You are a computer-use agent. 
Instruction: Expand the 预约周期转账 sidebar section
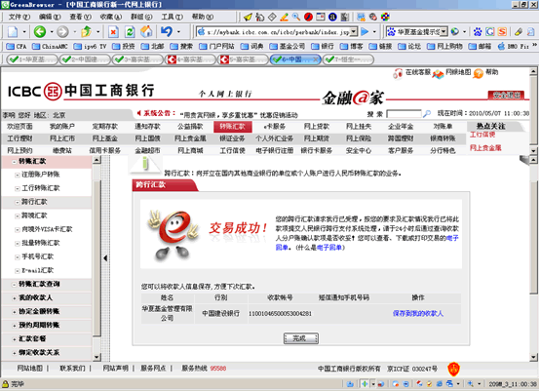(14, 326)
